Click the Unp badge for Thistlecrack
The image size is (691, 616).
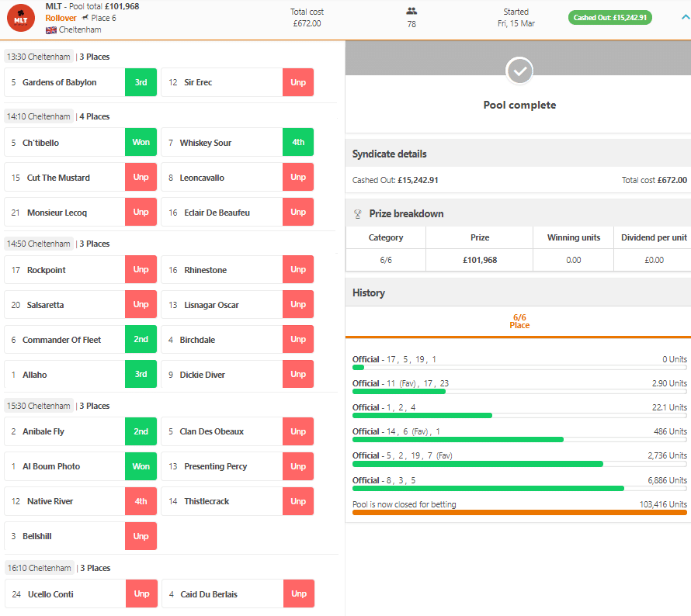(298, 501)
